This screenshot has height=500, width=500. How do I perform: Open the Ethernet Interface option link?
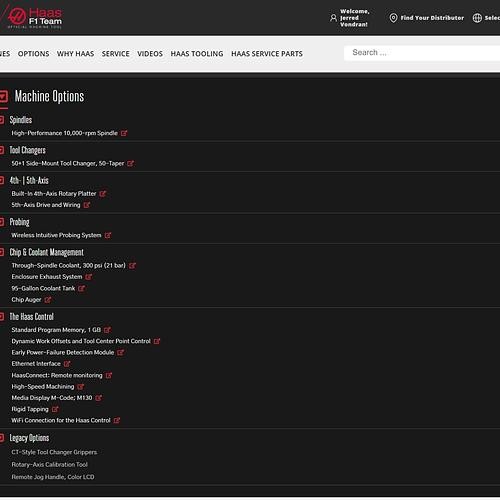tap(36, 364)
